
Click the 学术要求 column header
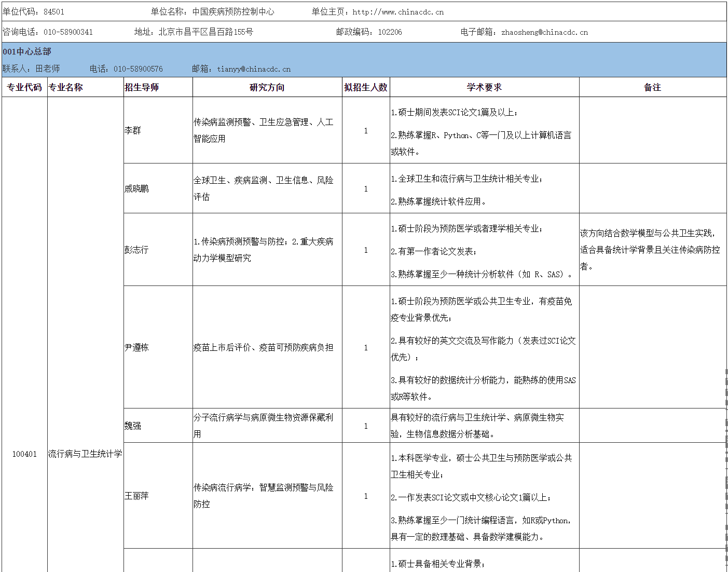[484, 87]
